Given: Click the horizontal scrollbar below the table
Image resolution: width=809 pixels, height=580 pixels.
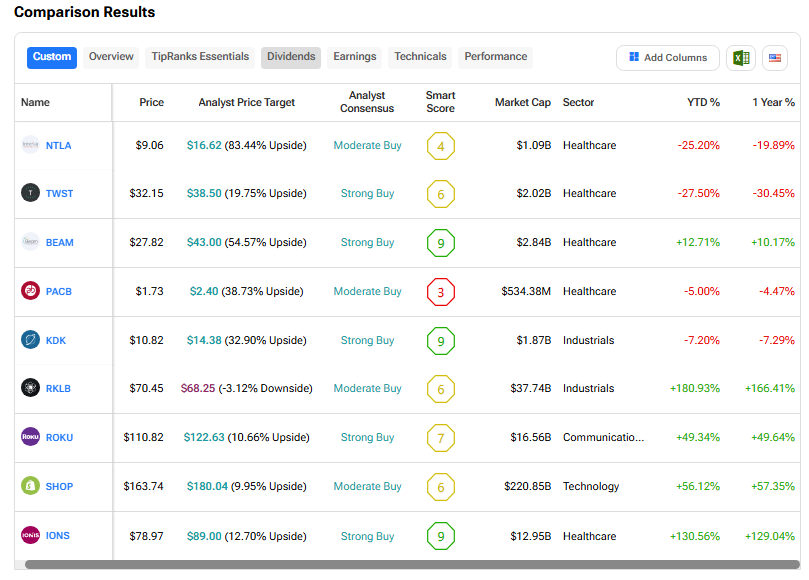Looking at the screenshot, I should click(x=400, y=565).
